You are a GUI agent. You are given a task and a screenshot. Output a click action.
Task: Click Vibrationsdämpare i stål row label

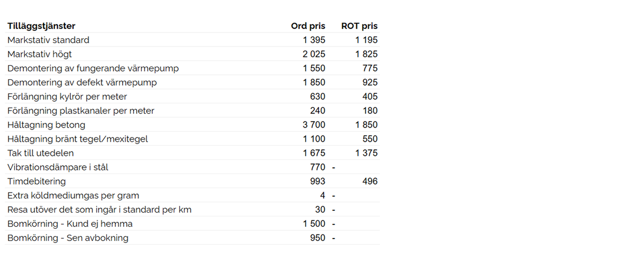pos(58,167)
